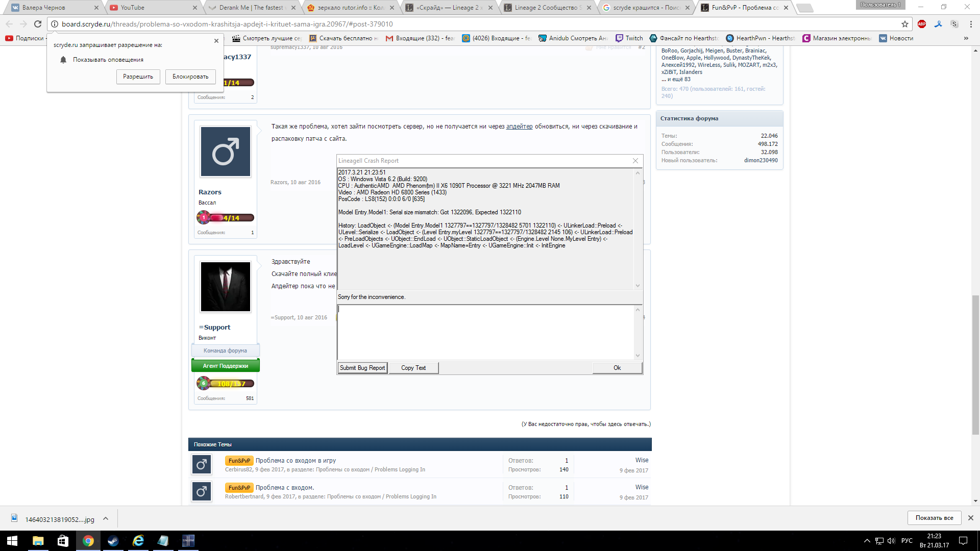This screenshot has width=980, height=551.
Task: Switch to the Lineage 2 Сообщество tab
Action: pyautogui.click(x=545, y=8)
